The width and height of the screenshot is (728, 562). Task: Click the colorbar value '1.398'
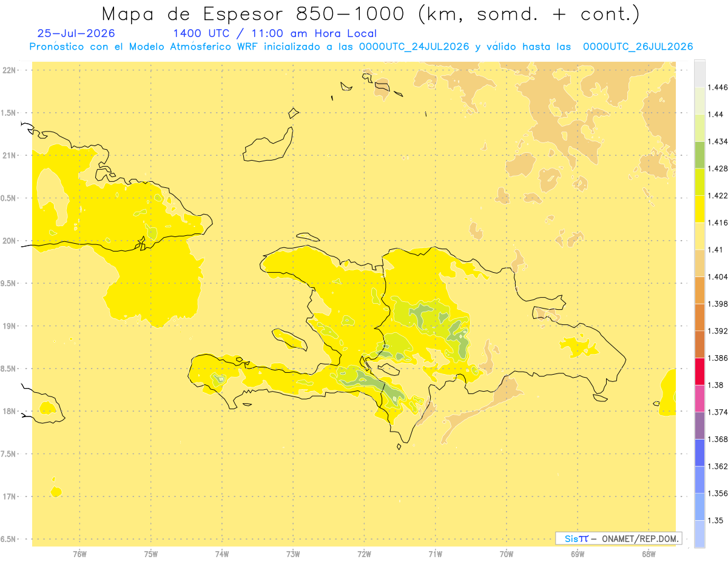[x=718, y=304]
